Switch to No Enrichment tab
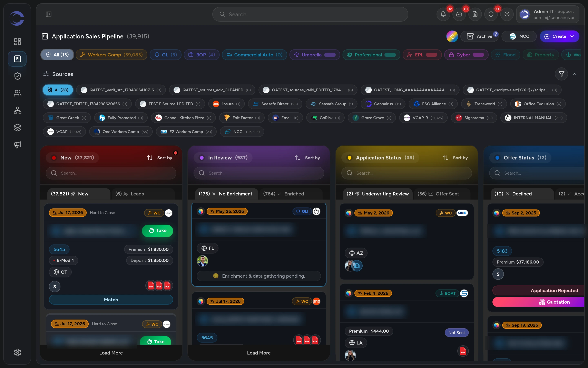588x368 pixels. pos(226,194)
